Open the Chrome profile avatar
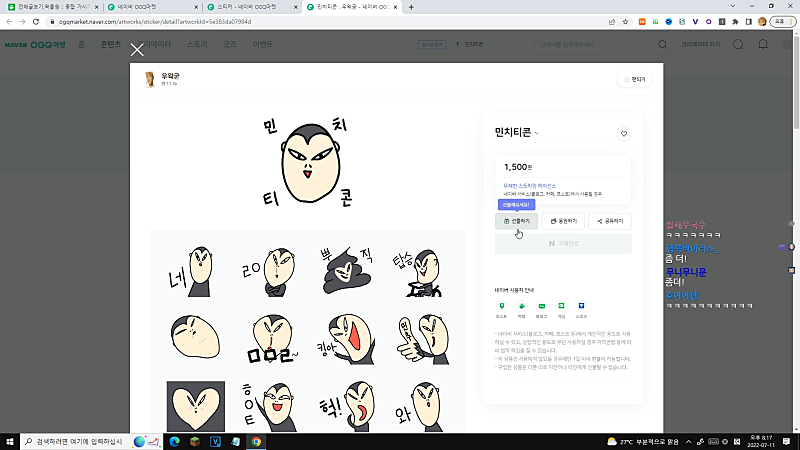 tap(762, 22)
